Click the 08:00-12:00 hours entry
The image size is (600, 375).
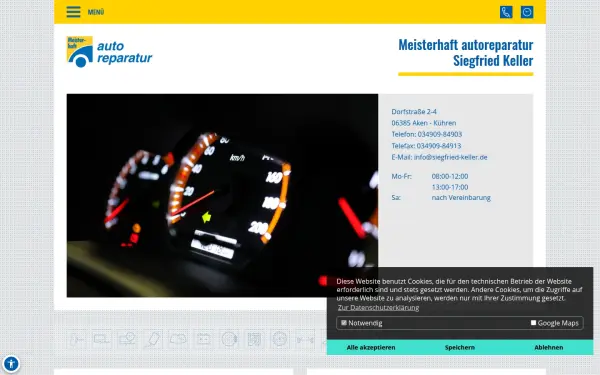tap(450, 176)
